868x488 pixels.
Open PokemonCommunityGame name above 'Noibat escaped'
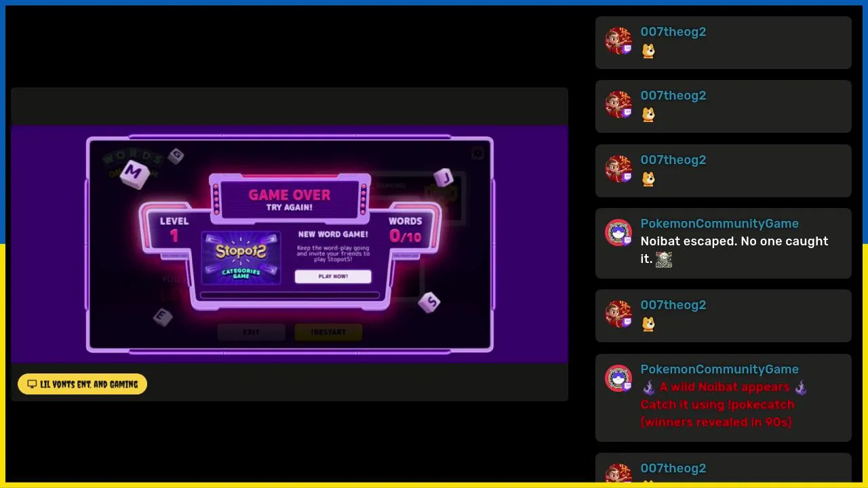coord(719,224)
